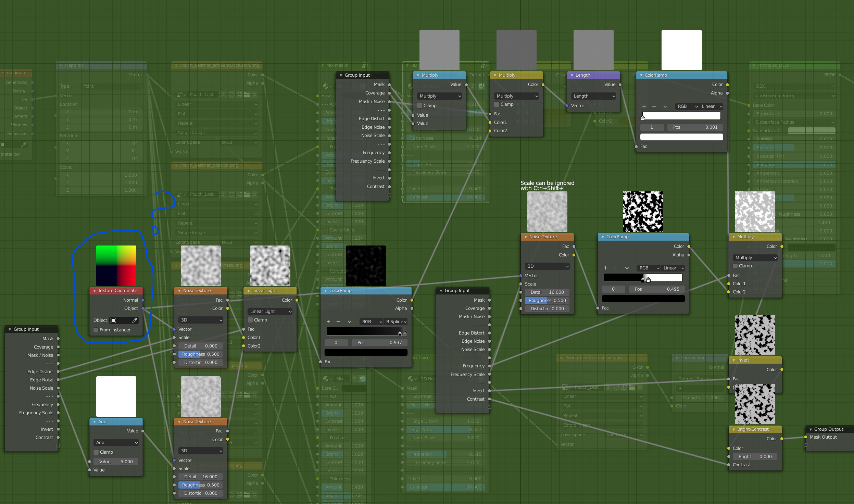Toggle Clamp in the blue Multiply math node
Viewport: 854px width, 504px height.
point(419,106)
